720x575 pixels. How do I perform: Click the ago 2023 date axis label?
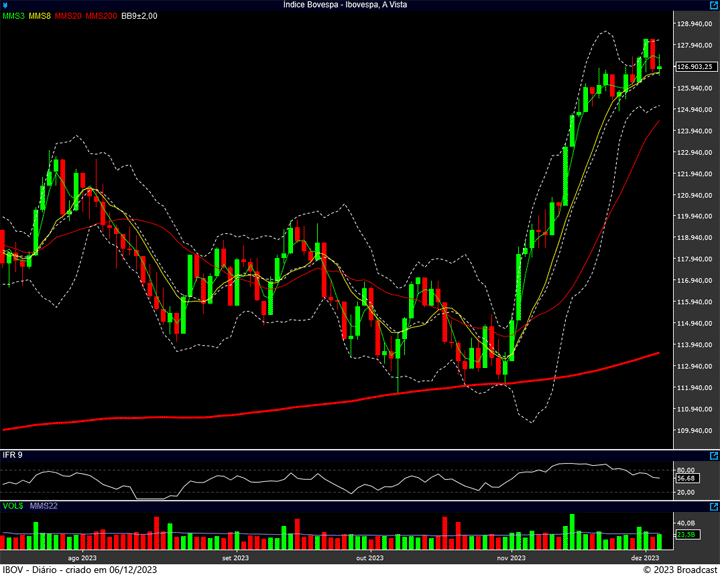point(81,557)
